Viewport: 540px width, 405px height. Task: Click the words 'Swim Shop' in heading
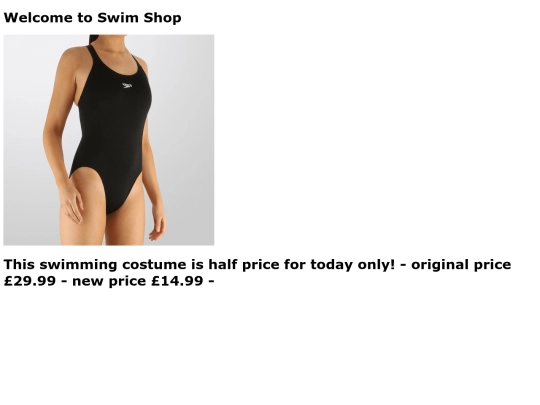139,18
